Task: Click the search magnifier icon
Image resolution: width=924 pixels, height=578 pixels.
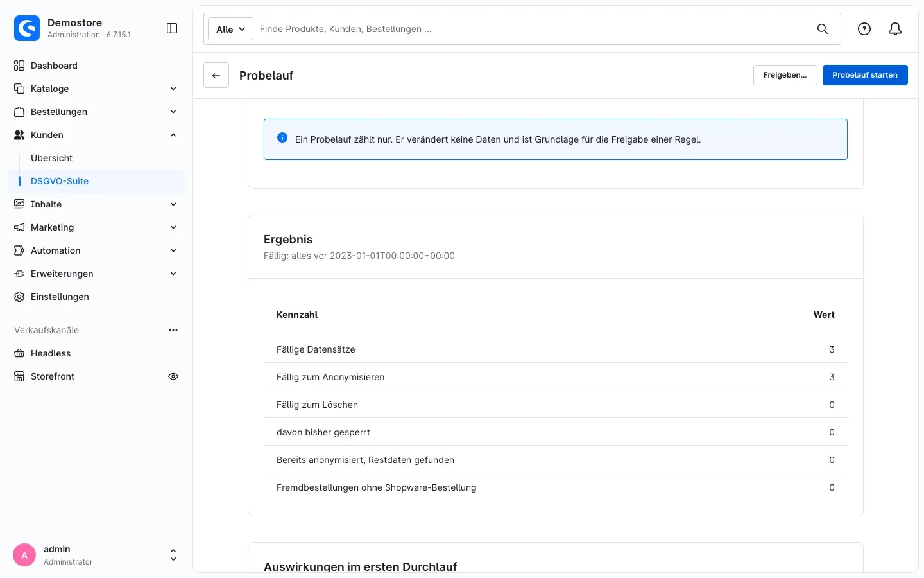Action: [x=823, y=29]
